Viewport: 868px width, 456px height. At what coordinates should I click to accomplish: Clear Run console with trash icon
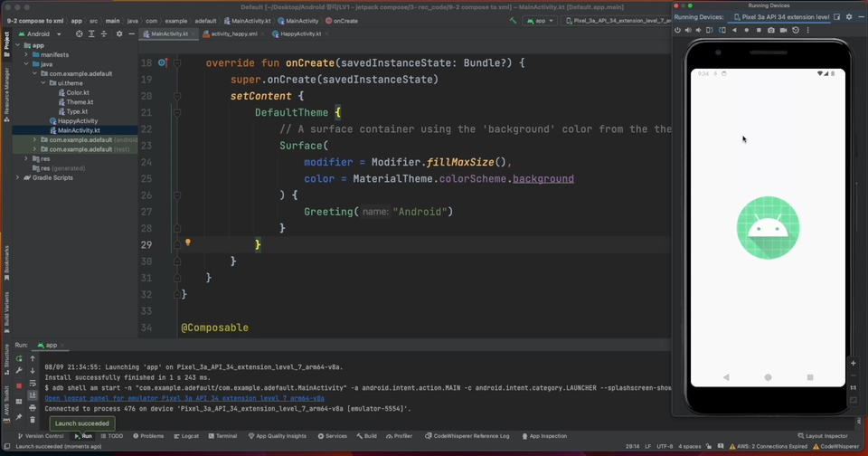[33, 420]
